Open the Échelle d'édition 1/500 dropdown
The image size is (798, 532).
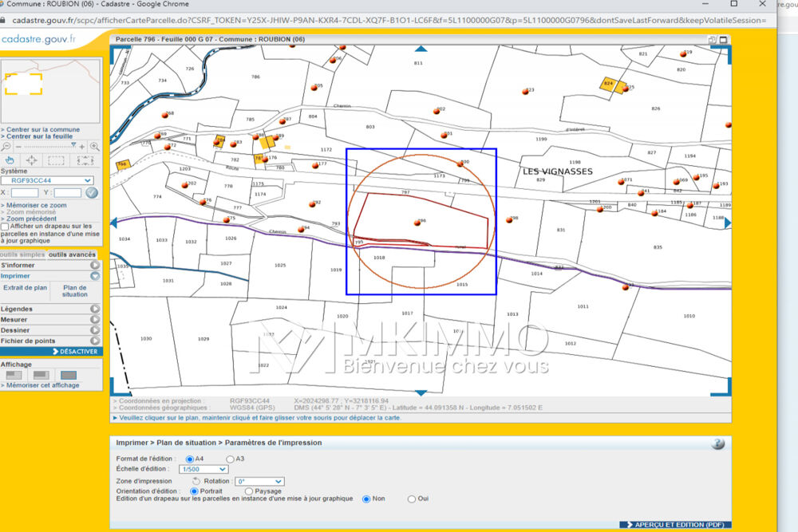click(x=203, y=470)
